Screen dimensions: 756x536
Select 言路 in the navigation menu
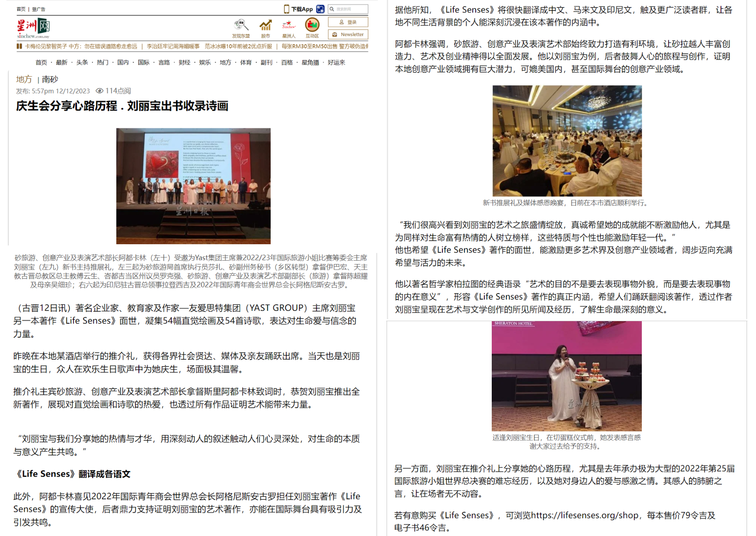[x=164, y=63]
